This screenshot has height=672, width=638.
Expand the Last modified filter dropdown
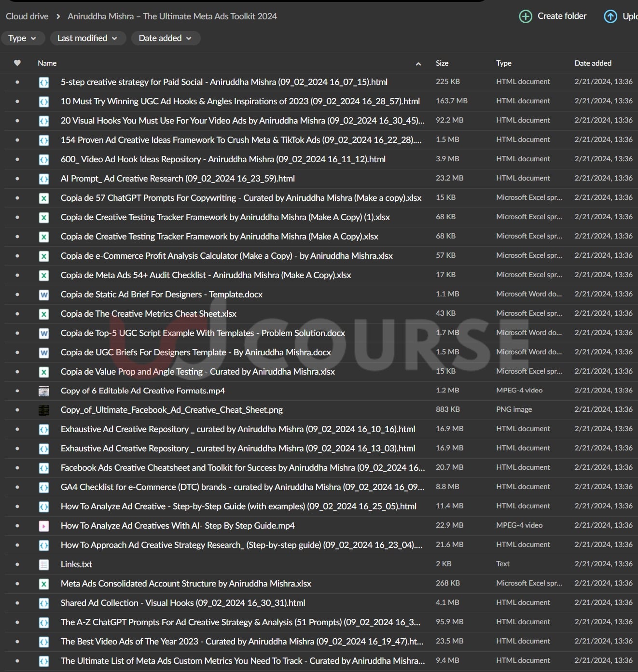click(x=88, y=38)
